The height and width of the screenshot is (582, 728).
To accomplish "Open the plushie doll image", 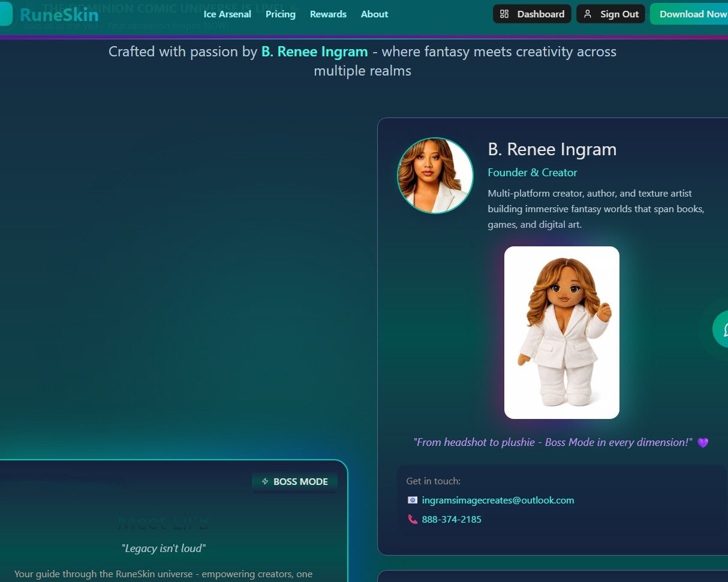I will point(562,333).
